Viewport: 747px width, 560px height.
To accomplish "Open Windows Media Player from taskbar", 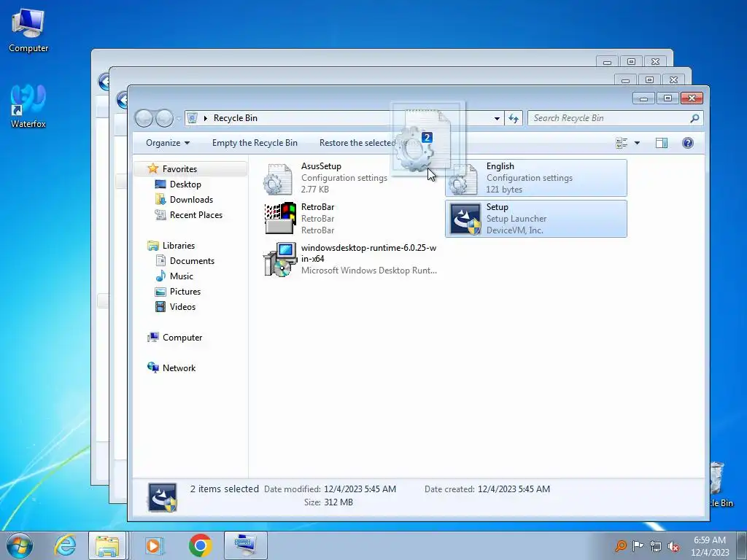I will (x=153, y=545).
